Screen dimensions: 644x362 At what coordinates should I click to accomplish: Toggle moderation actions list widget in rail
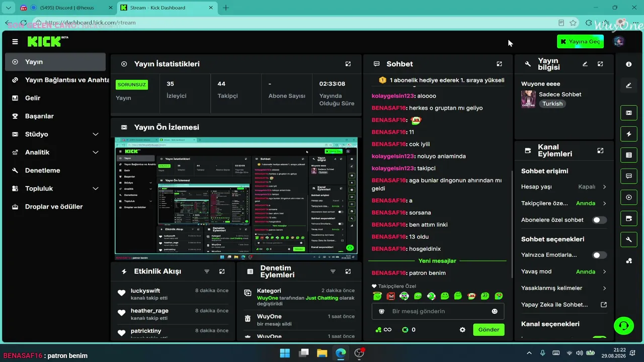(x=629, y=155)
